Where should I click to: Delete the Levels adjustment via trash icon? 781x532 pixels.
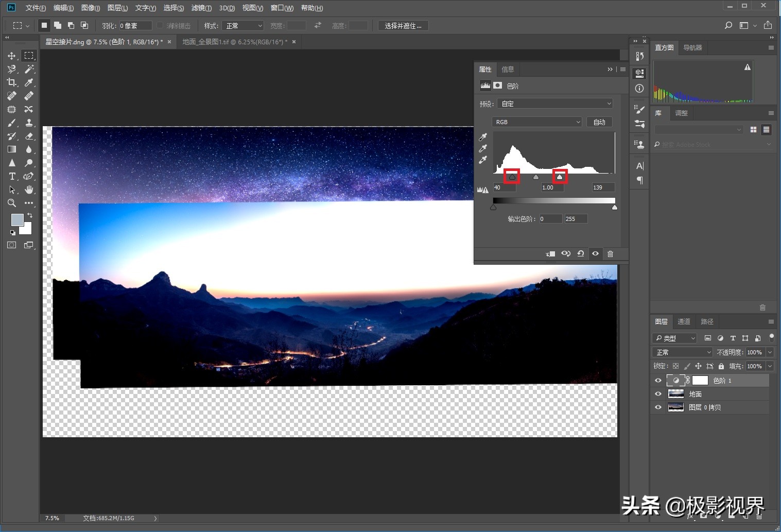610,254
